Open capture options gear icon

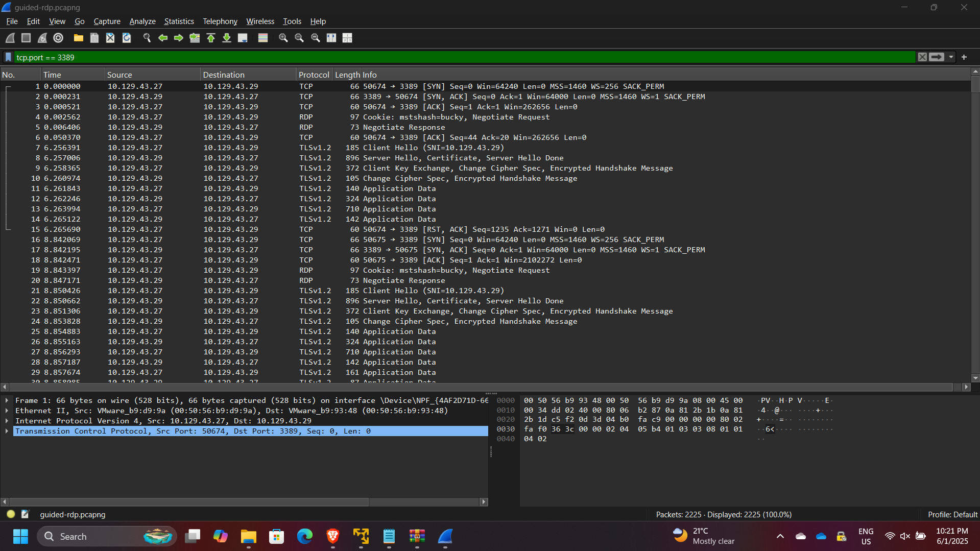58,38
